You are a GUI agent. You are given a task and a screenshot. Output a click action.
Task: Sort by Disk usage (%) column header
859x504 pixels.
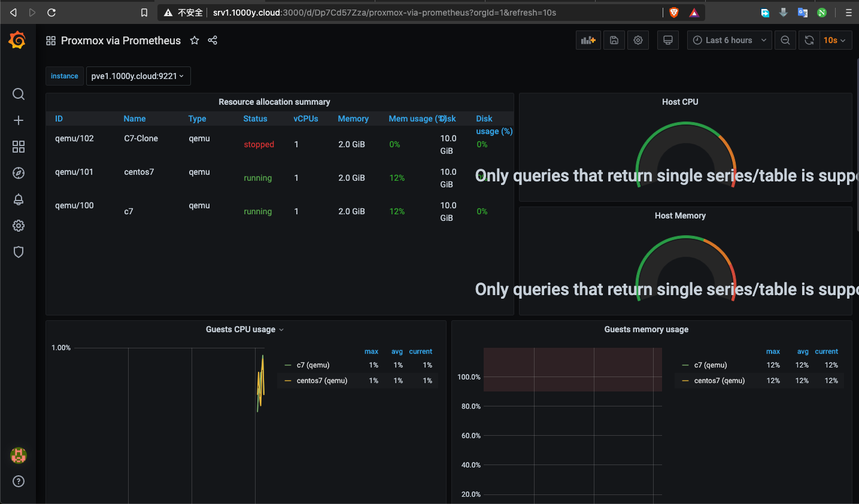pos(494,125)
